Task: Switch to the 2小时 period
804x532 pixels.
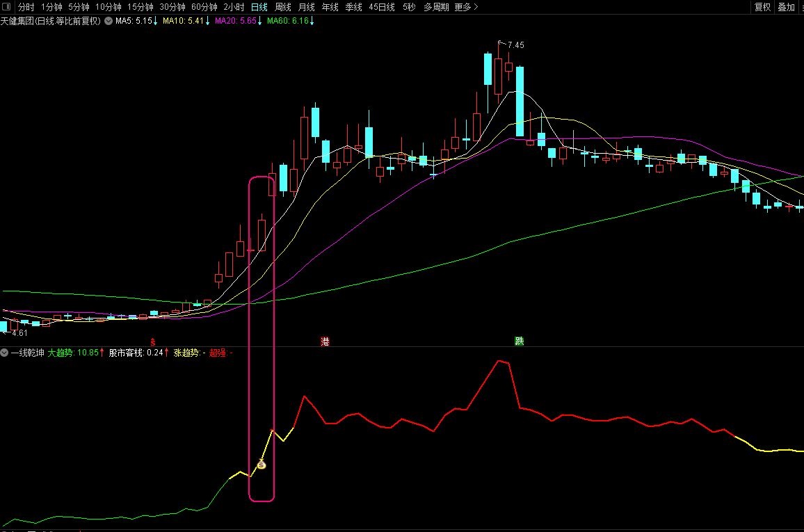Action: pyautogui.click(x=234, y=7)
